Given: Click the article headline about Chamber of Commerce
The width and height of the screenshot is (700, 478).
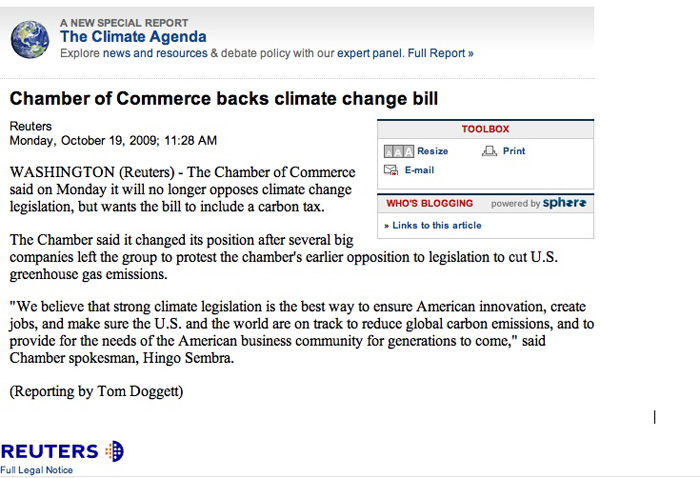Looking at the screenshot, I should 224,99.
